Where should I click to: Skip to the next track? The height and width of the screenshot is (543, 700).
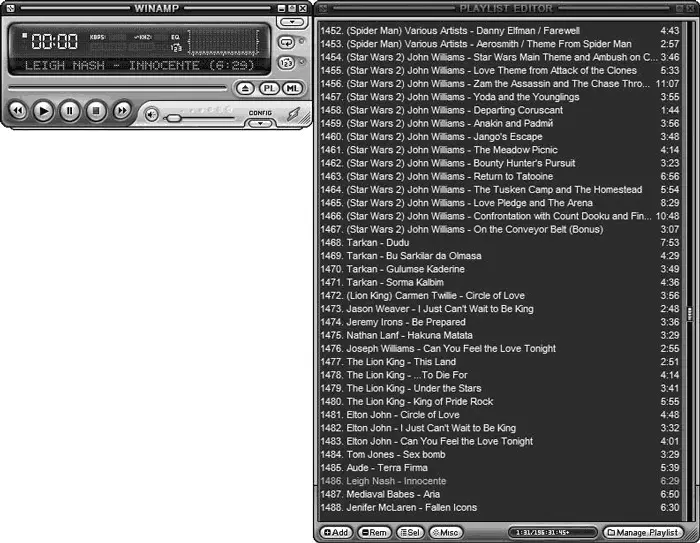coord(121,111)
